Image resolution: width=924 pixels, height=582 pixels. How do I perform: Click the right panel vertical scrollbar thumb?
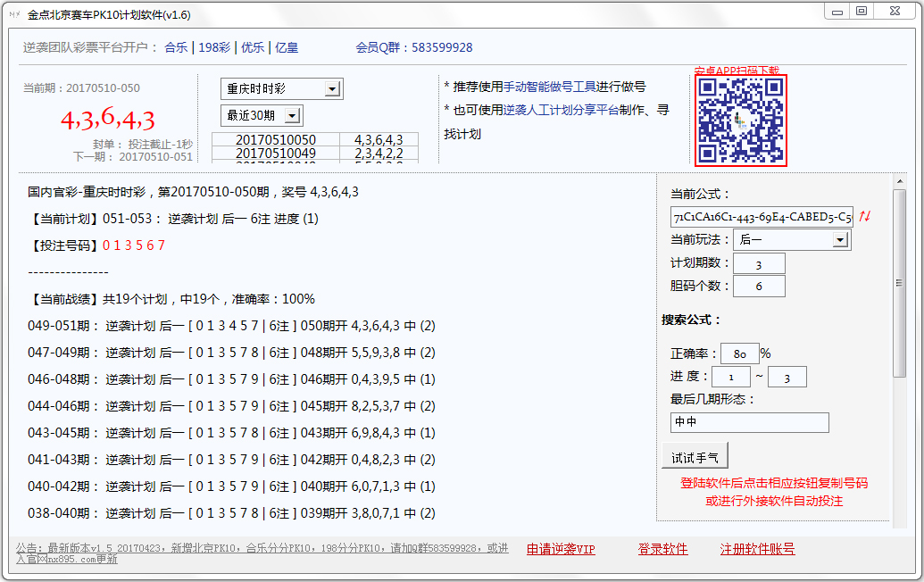click(x=899, y=283)
